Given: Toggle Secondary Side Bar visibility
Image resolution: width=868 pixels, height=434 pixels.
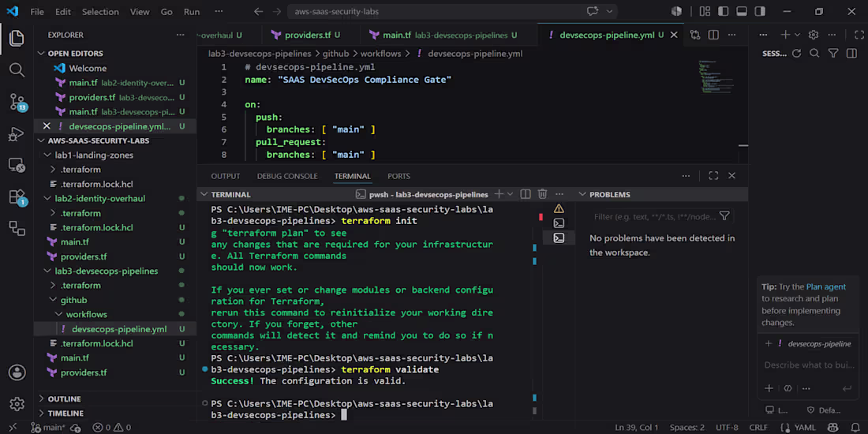Looking at the screenshot, I should pyautogui.click(x=760, y=12).
